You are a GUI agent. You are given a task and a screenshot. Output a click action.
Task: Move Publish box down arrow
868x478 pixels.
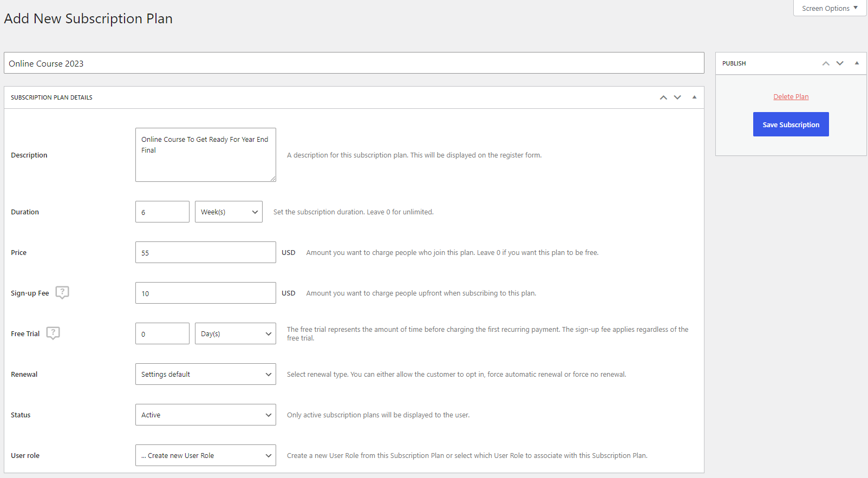click(840, 63)
